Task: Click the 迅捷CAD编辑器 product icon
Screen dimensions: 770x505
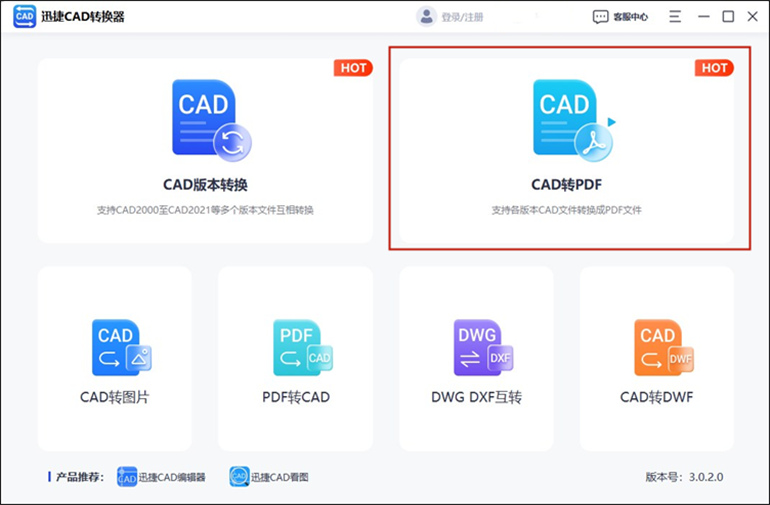Action: 127,477
